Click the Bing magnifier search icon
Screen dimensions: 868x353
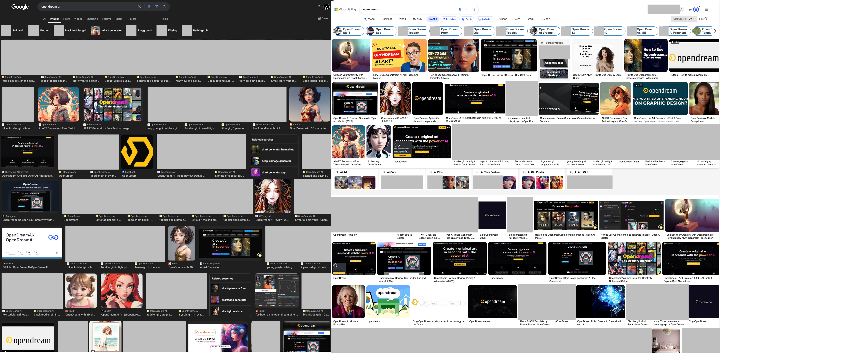coord(473,9)
